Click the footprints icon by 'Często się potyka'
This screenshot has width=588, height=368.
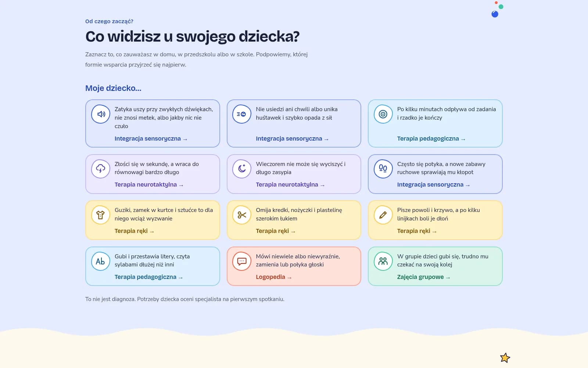click(383, 169)
